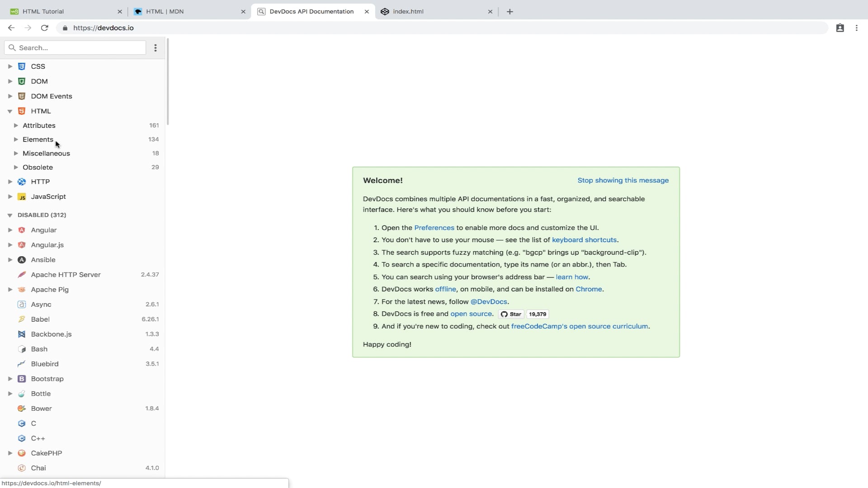Open the three-dot options menu beside search
The image size is (868, 488).
(156, 47)
